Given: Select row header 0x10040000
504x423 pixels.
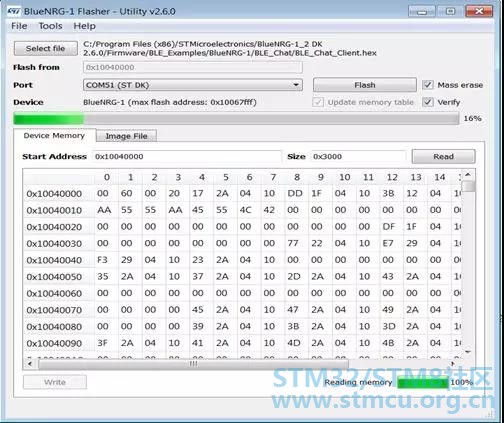Looking at the screenshot, I should tap(58, 194).
